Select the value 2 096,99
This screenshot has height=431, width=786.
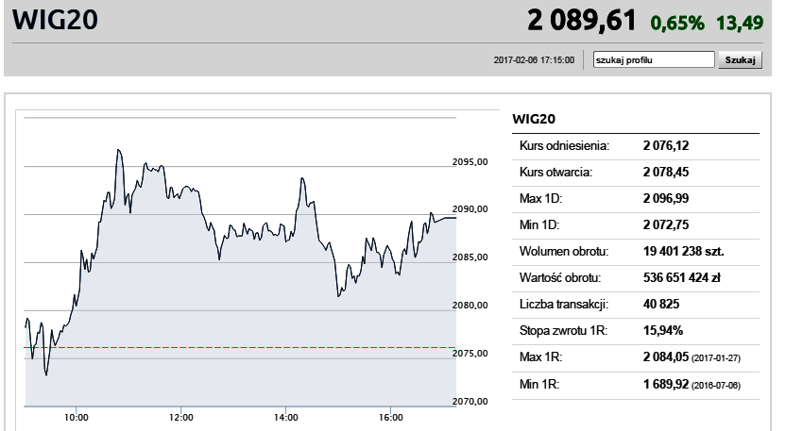[x=666, y=199]
